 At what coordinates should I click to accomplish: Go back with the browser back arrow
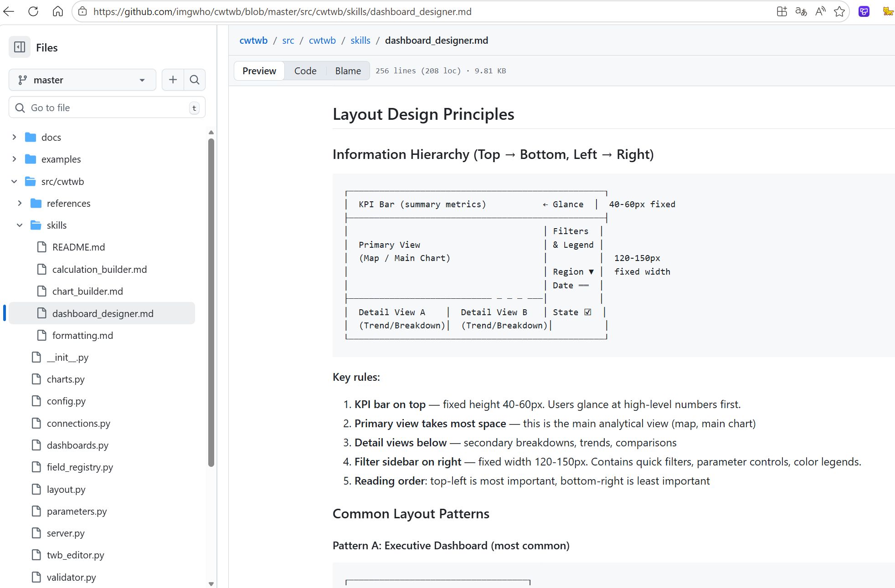pyautogui.click(x=9, y=11)
